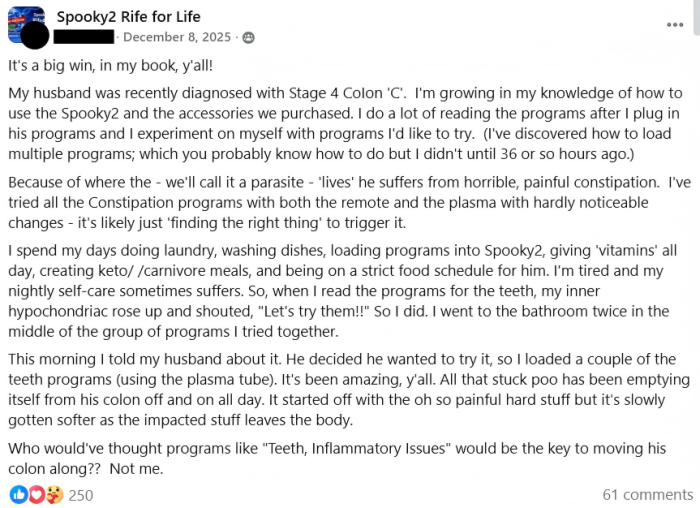Click the "It's a big win" opening line
Screen dimensions: 700x508
click(x=110, y=65)
